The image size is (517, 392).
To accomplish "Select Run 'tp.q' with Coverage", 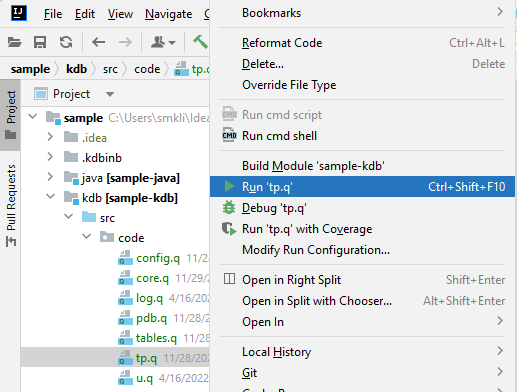I will (363, 229).
